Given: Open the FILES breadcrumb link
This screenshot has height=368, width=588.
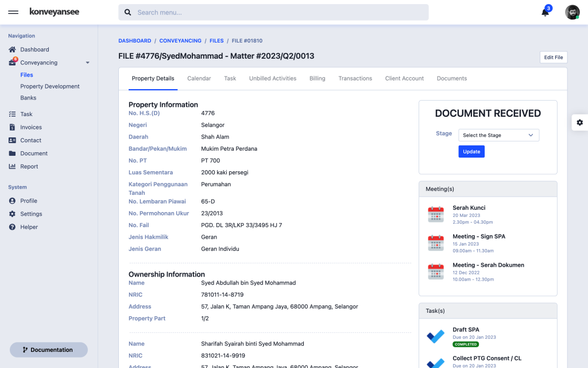Looking at the screenshot, I should (x=216, y=40).
